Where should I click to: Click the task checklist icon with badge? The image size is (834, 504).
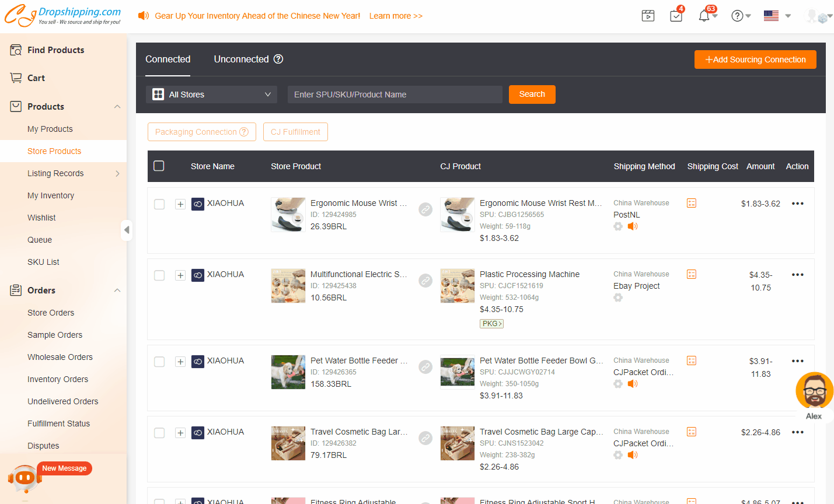(x=676, y=16)
